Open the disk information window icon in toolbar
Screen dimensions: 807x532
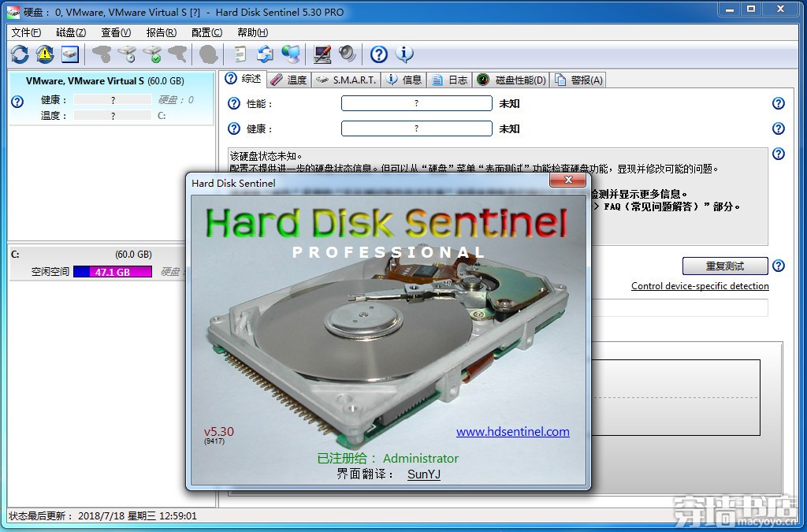[x=70, y=54]
